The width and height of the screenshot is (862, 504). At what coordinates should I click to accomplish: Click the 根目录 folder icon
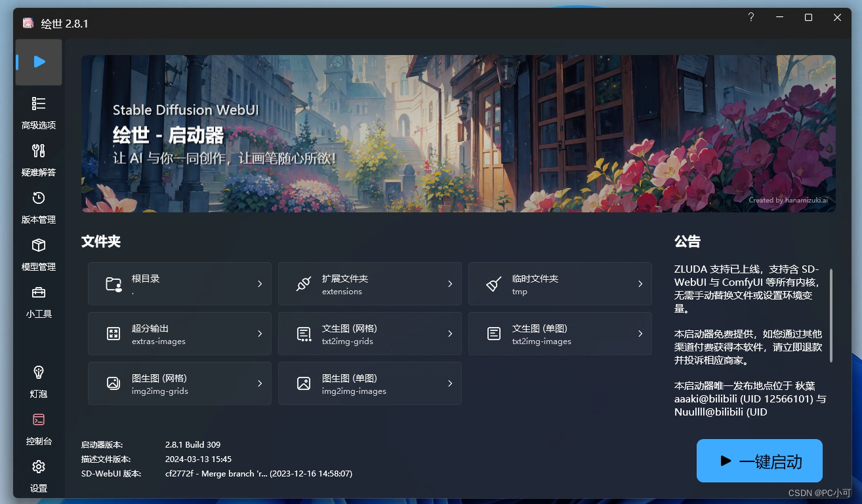tap(113, 284)
